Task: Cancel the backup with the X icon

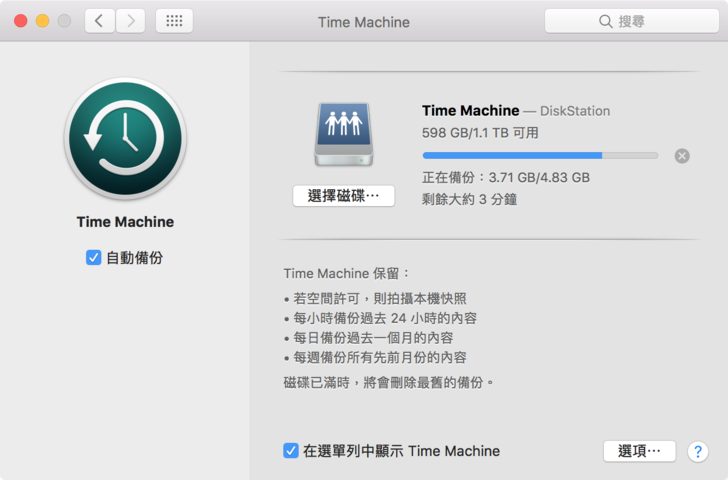Action: tap(682, 156)
